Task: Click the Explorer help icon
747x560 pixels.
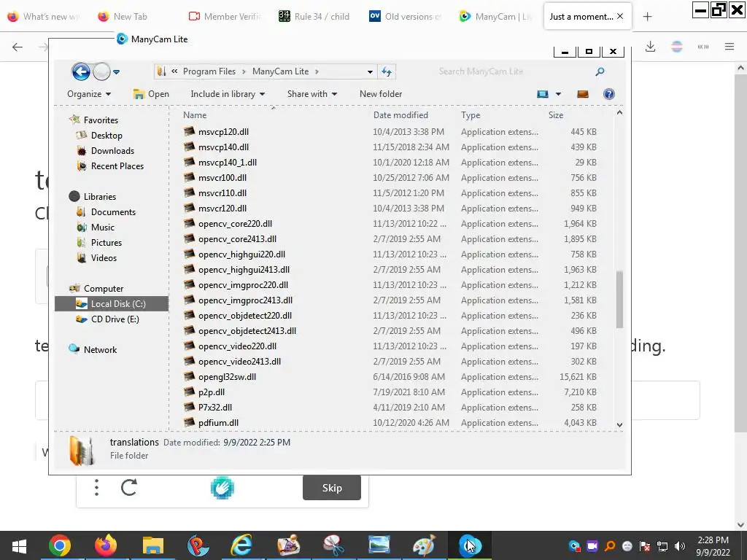Action: click(x=609, y=94)
